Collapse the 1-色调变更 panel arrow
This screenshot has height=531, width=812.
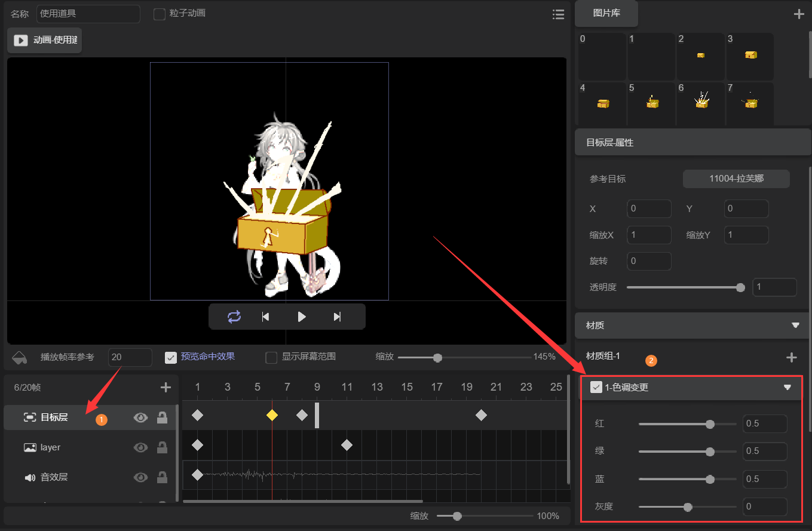(x=788, y=387)
